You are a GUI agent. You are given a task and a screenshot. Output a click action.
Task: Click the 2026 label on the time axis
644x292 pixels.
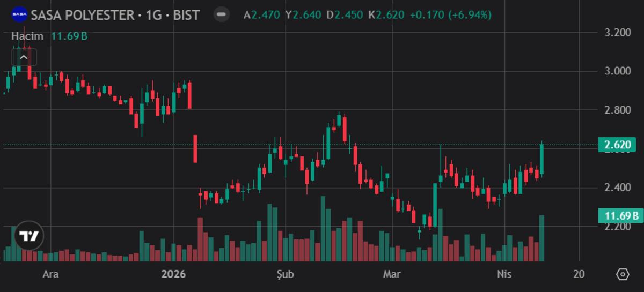(x=173, y=274)
